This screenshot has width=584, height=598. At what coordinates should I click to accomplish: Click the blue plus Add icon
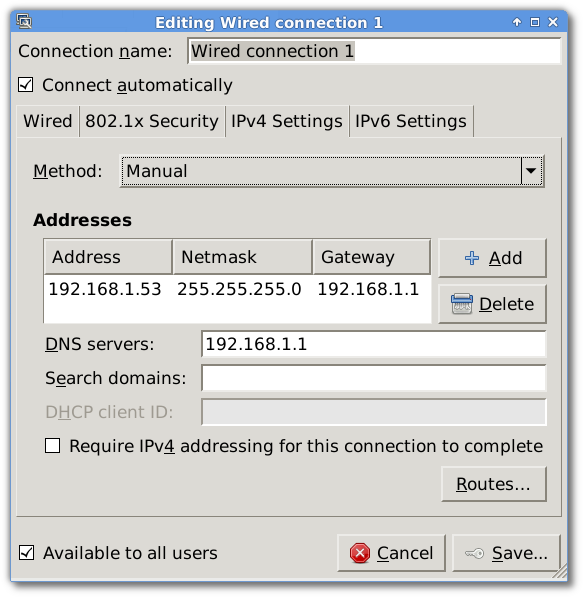(472, 258)
